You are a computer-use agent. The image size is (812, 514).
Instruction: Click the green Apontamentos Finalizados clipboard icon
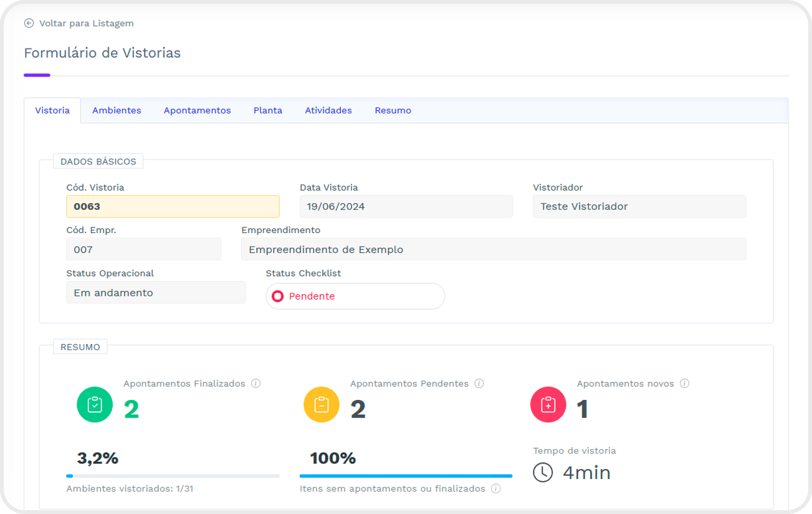pos(95,405)
